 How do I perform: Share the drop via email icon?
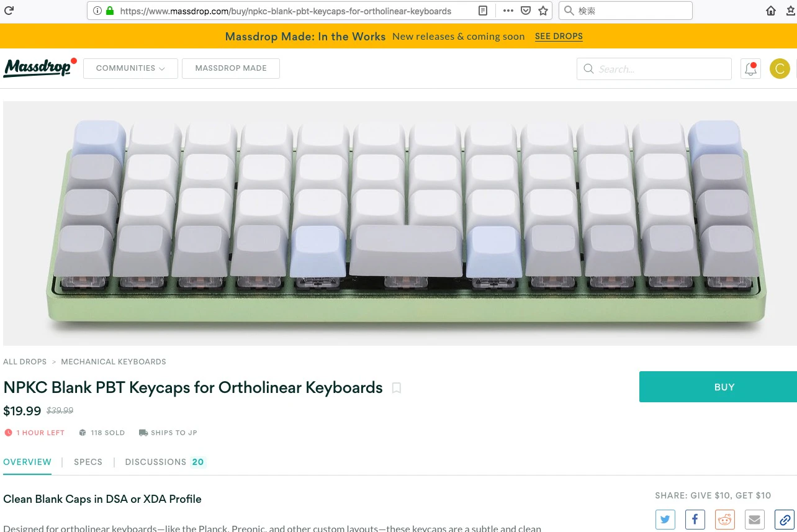754,520
